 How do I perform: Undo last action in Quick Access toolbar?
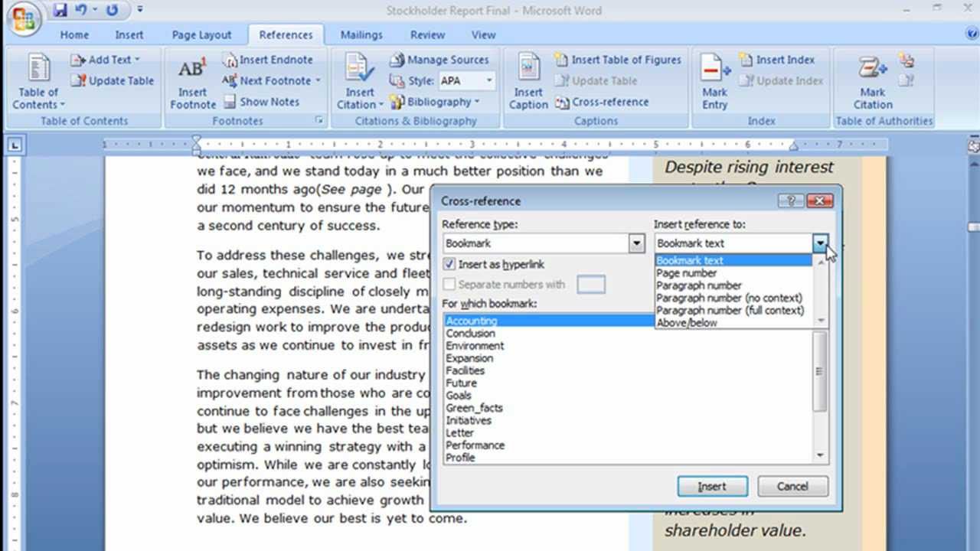[81, 11]
